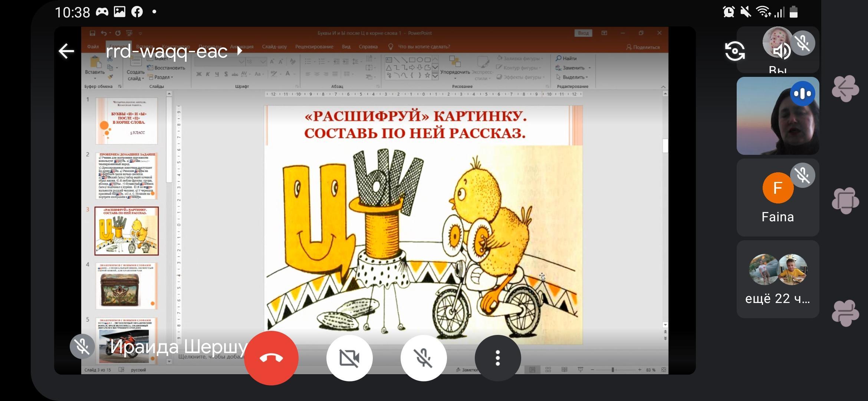Open the Вид ribbon tab

(346, 47)
